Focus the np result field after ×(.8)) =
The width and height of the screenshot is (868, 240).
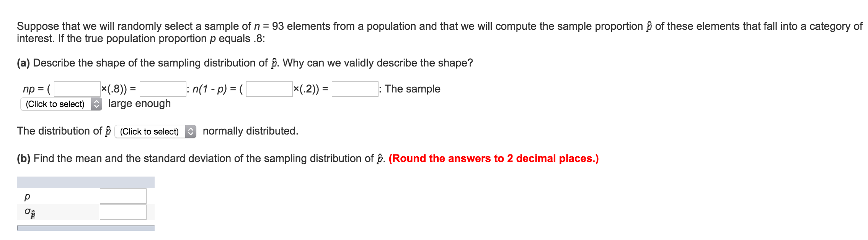pos(163,89)
